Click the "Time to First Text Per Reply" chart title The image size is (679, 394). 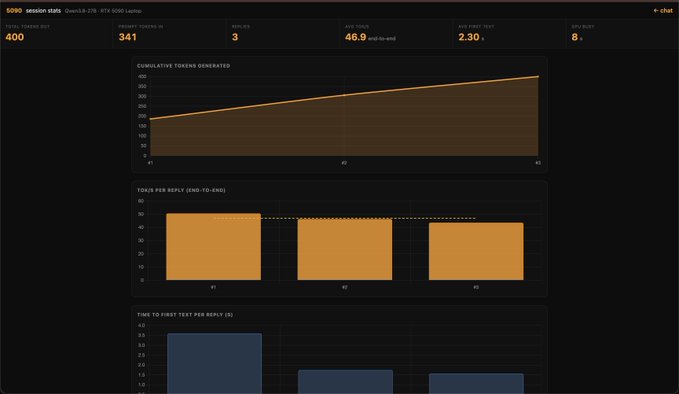(185, 315)
